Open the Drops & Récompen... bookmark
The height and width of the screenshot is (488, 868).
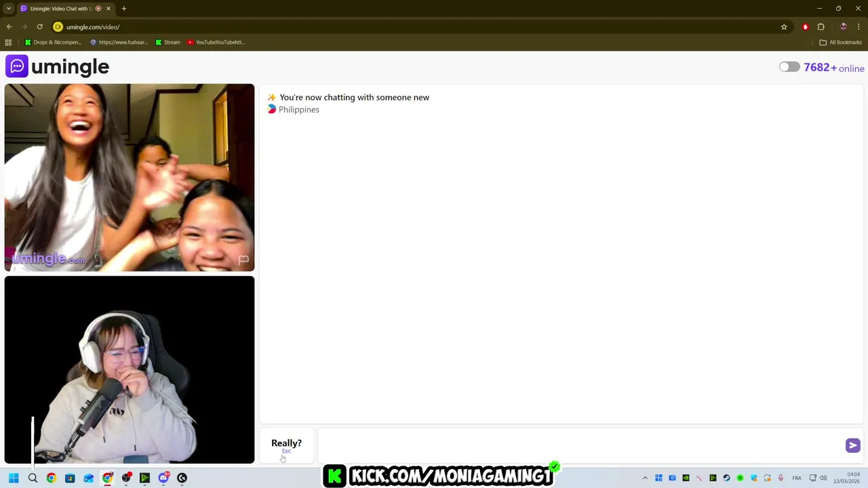(x=54, y=42)
